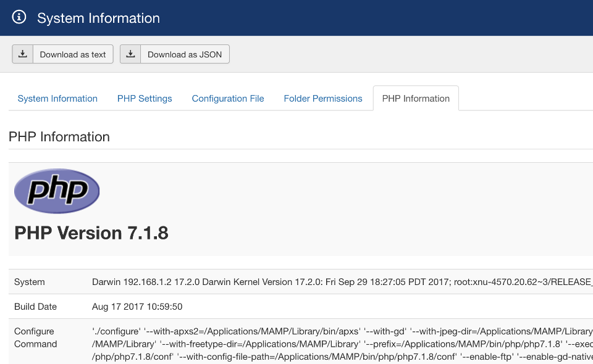Select the PHP Information tab
This screenshot has height=364, width=593.
416,99
